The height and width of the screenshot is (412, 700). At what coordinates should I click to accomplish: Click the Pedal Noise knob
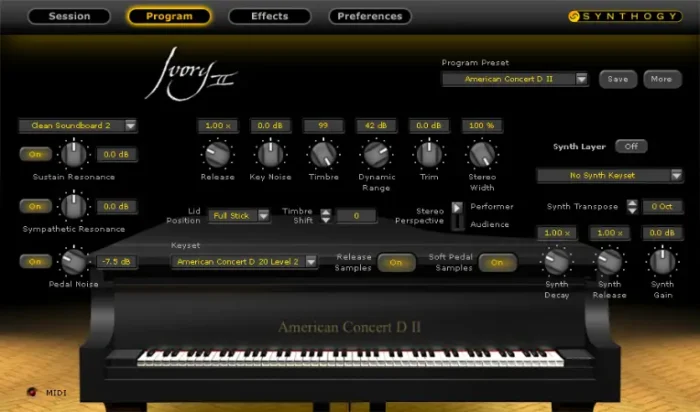[x=72, y=262]
